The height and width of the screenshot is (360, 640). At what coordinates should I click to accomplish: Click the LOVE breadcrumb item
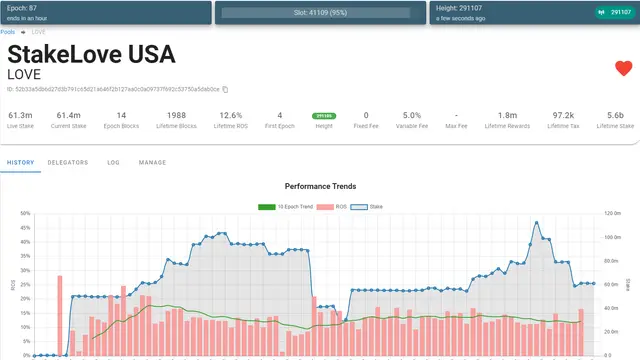point(38,32)
